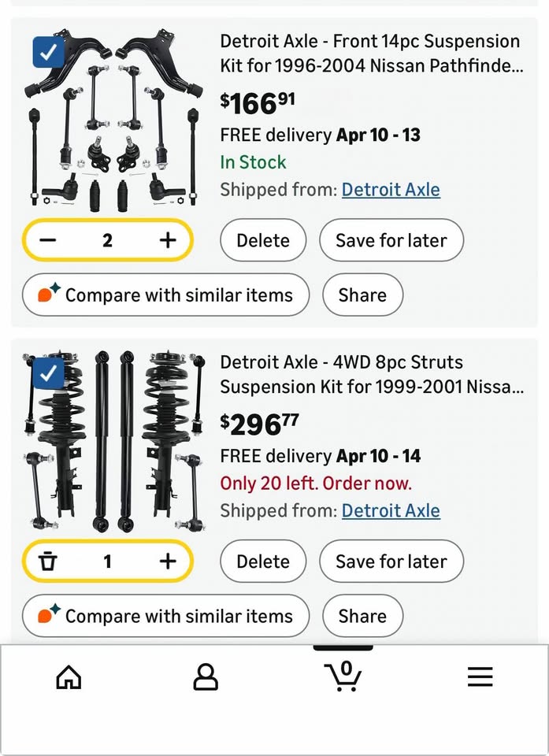Decrease 14pc Suspension Kit quantity with minus
This screenshot has height=756, width=549.
(48, 240)
